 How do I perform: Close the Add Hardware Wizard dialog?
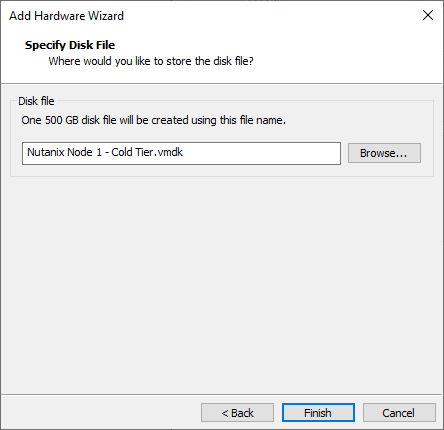(x=428, y=15)
